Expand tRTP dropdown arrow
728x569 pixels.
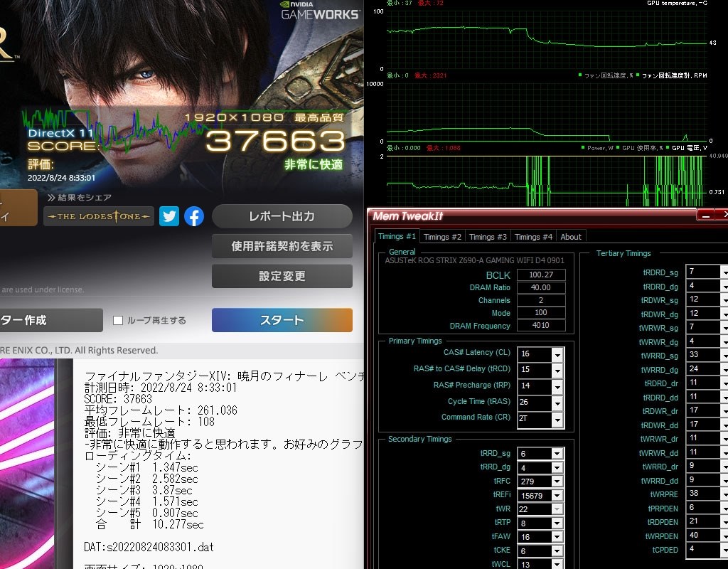(x=557, y=523)
